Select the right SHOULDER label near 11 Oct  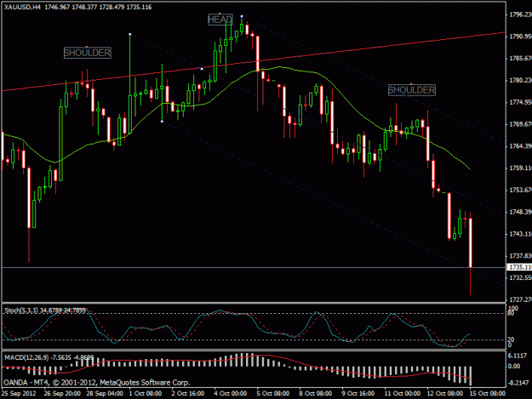[411, 90]
